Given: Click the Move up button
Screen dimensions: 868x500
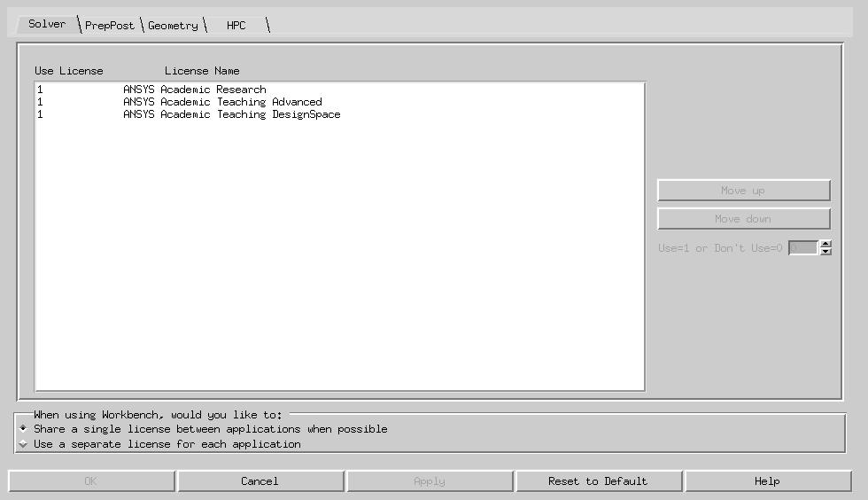Looking at the screenshot, I should click(743, 190).
